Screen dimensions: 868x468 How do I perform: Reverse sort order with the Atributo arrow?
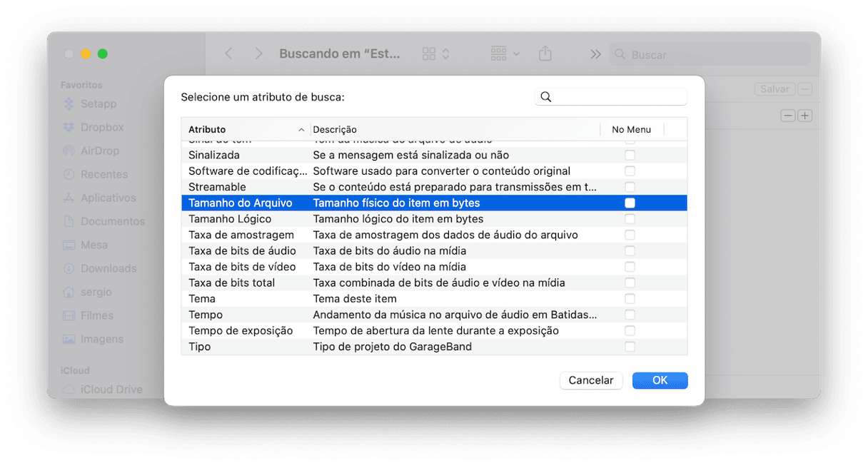click(301, 130)
